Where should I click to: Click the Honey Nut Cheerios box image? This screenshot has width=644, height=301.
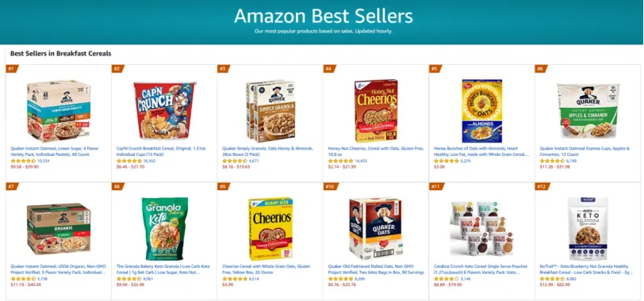[376, 111]
